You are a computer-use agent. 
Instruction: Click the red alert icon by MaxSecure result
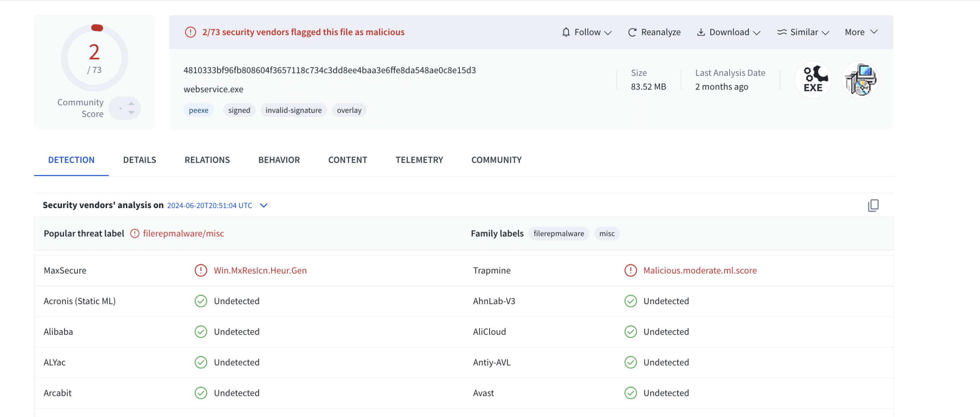[201, 270]
